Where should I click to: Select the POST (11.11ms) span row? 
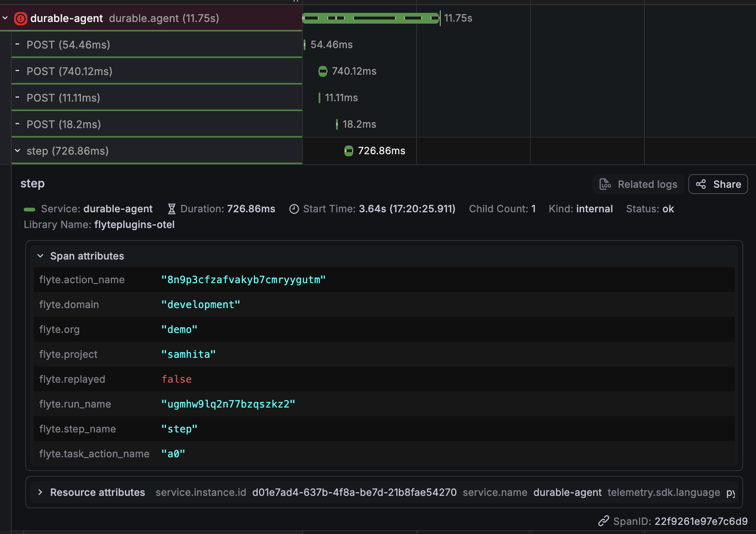click(157, 98)
